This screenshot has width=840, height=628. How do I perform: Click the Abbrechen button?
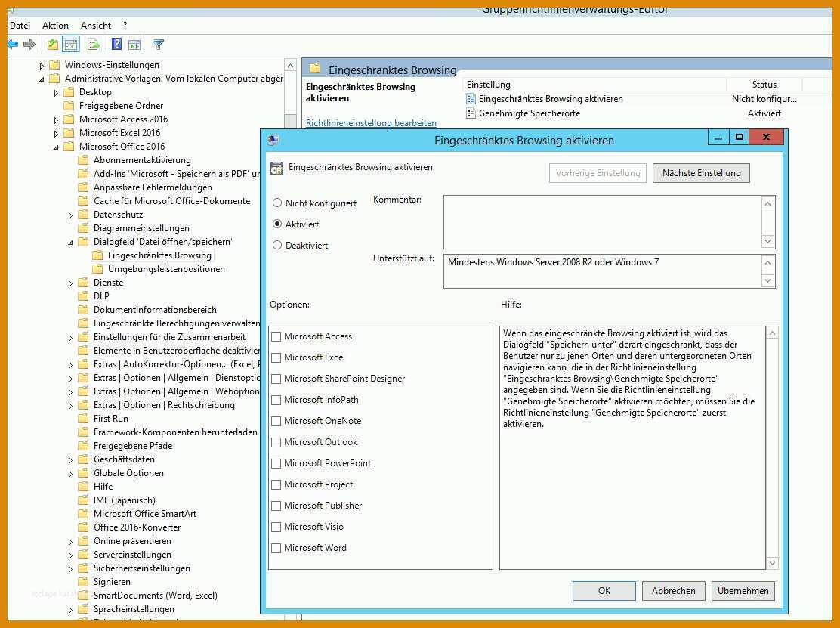(673, 590)
